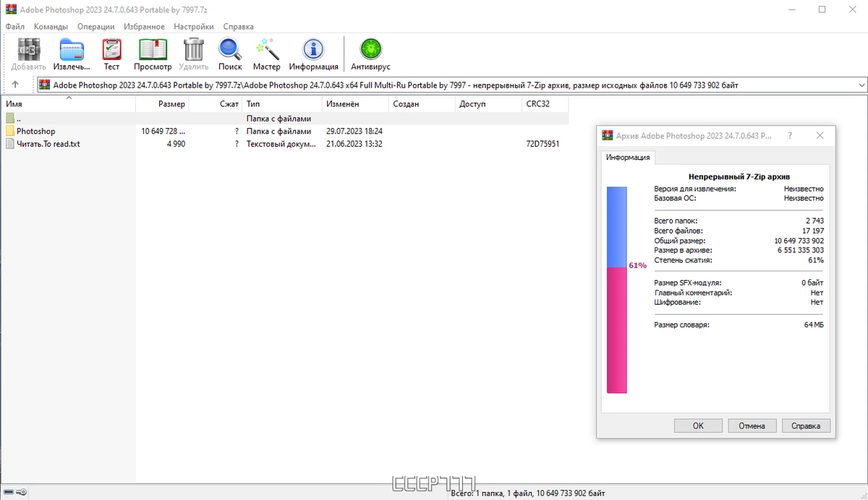
Task: Open the Избранное menu
Action: click(x=144, y=27)
